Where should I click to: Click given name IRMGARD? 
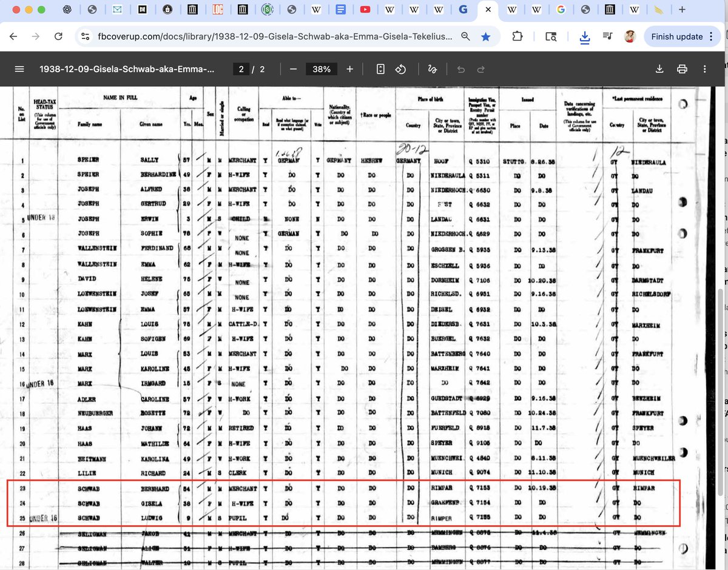pyautogui.click(x=152, y=383)
